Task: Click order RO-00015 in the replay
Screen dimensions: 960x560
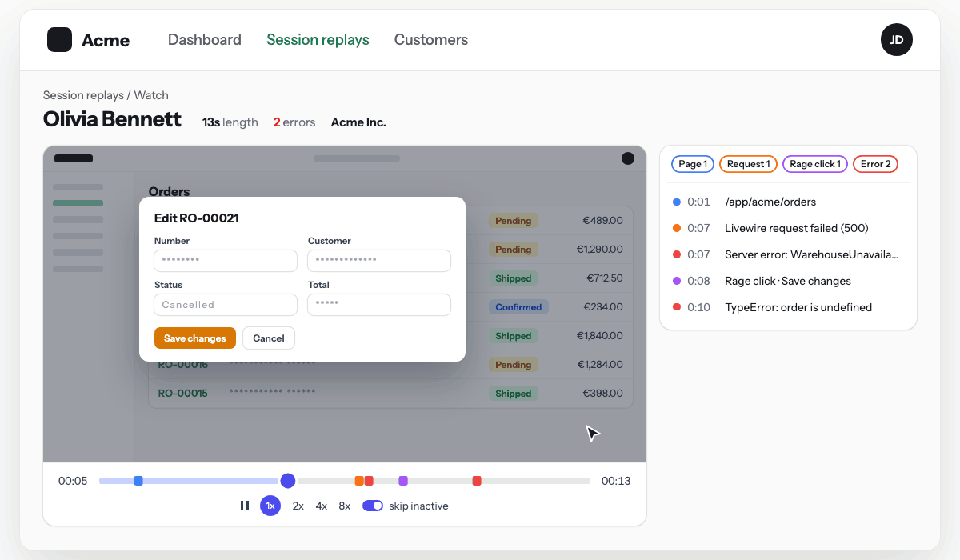Action: [x=183, y=394]
